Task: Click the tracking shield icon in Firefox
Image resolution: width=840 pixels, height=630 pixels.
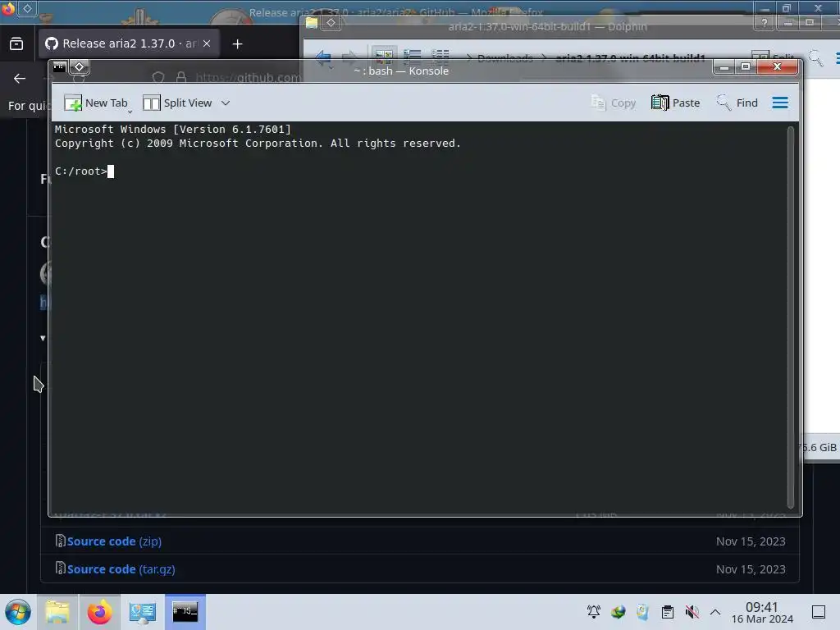Action: (158, 78)
